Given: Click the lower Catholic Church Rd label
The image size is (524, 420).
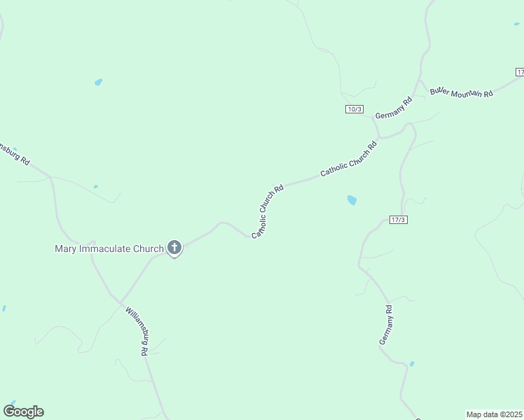Looking at the screenshot, I should point(268,211).
